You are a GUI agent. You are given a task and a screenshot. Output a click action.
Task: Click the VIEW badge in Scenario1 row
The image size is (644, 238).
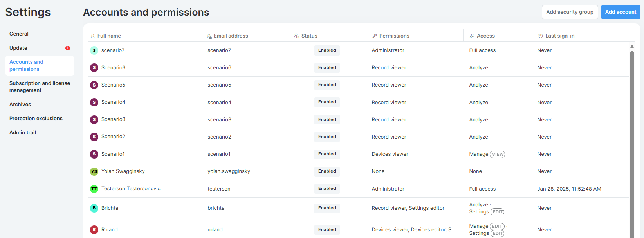click(x=498, y=154)
